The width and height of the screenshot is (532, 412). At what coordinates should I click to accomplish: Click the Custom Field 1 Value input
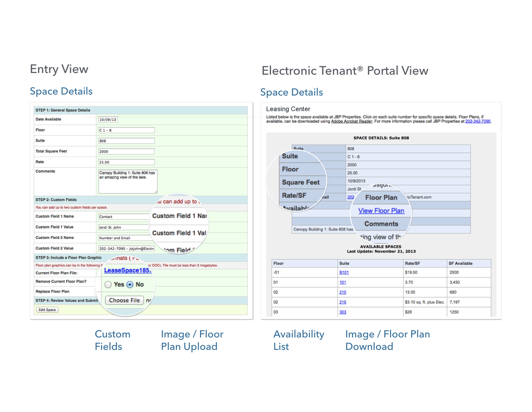pos(124,227)
